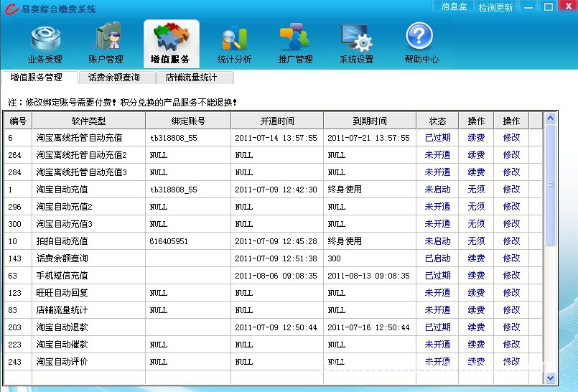This screenshot has height=392, width=578.
Task: Switch to the 话费余额查询 tab
Action: pos(116,78)
